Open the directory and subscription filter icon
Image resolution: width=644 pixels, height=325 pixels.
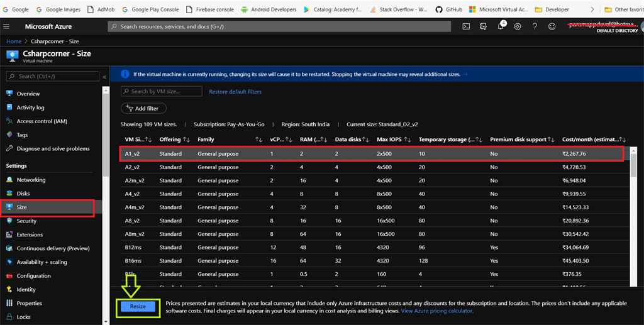(483, 26)
